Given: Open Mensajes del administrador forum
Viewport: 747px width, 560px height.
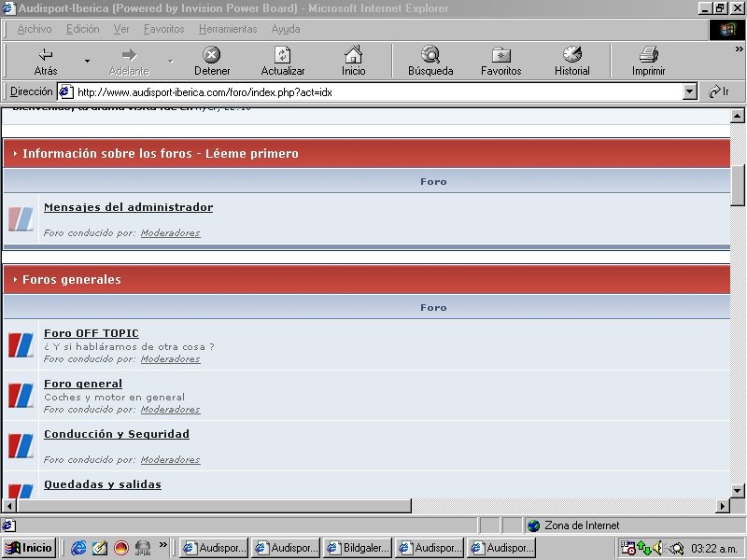Looking at the screenshot, I should tap(128, 207).
